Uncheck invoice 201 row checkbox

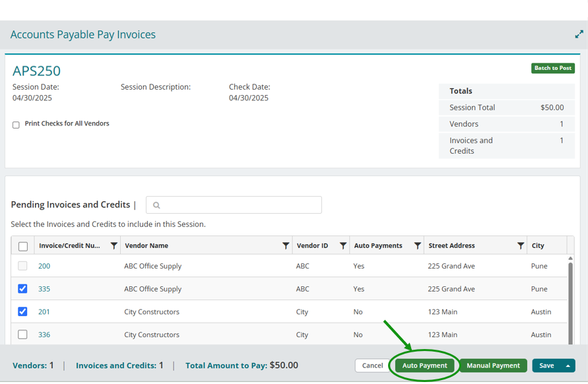point(22,311)
